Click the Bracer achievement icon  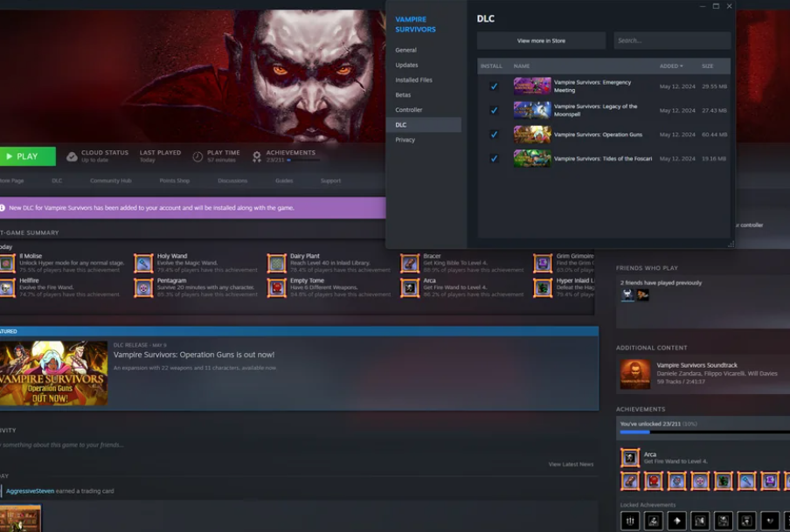410,263
